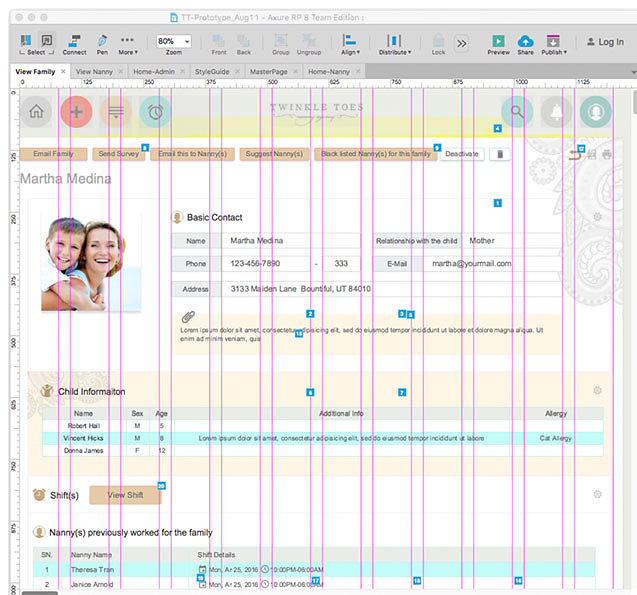The height and width of the screenshot is (595, 637).
Task: Switch to the Home-Nanny tab
Action: [x=329, y=71]
